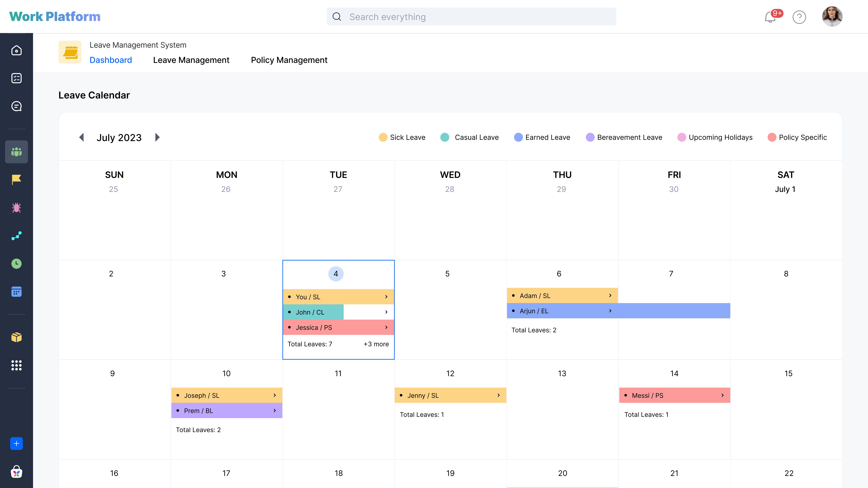Image resolution: width=868 pixels, height=488 pixels.
Task: Click 'Jenny / SL' leave text
Action: click(x=423, y=396)
